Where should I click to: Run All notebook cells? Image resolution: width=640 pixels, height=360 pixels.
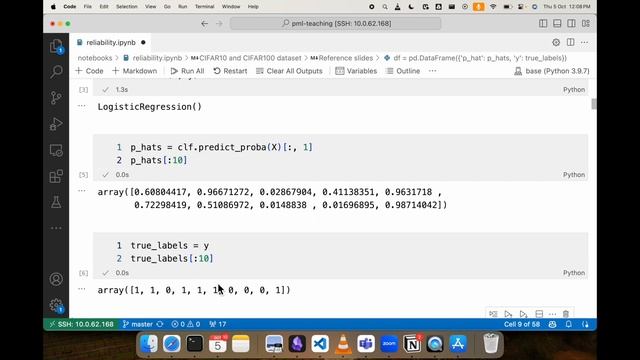187,71
